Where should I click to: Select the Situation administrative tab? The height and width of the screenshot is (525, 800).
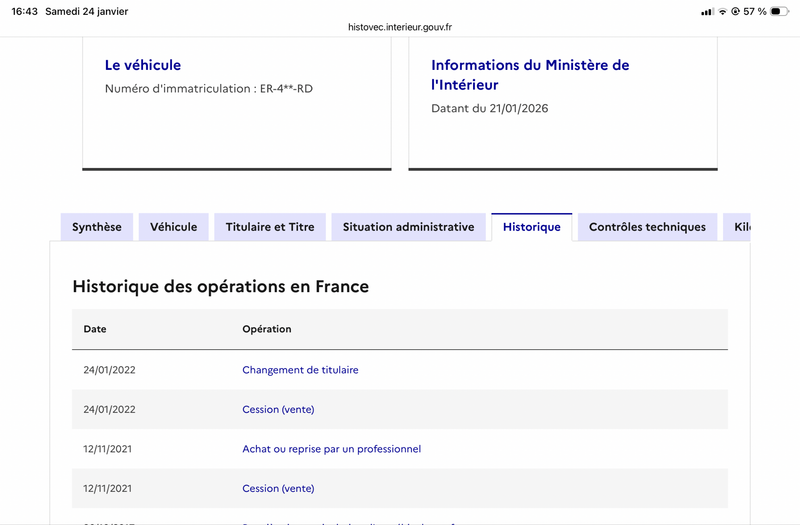coord(408,227)
